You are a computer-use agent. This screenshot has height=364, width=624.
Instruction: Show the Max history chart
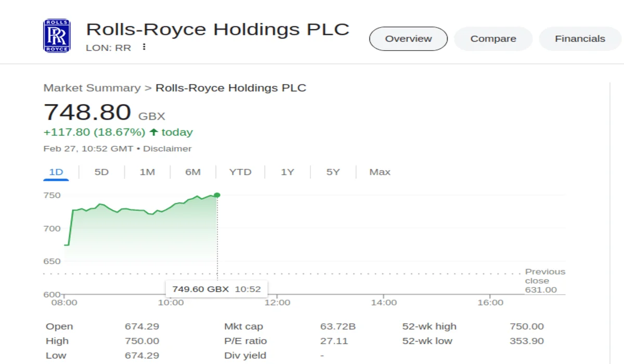click(x=380, y=172)
